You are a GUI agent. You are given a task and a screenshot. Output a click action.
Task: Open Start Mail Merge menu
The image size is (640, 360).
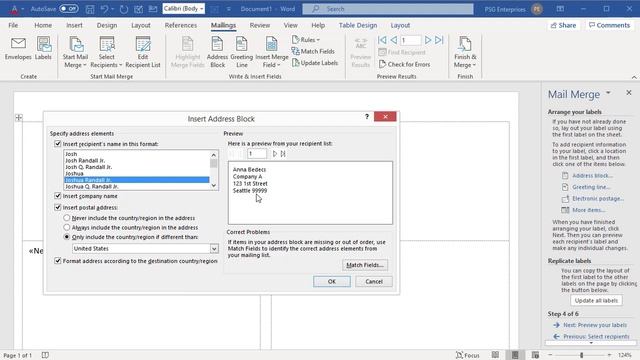tap(75, 52)
